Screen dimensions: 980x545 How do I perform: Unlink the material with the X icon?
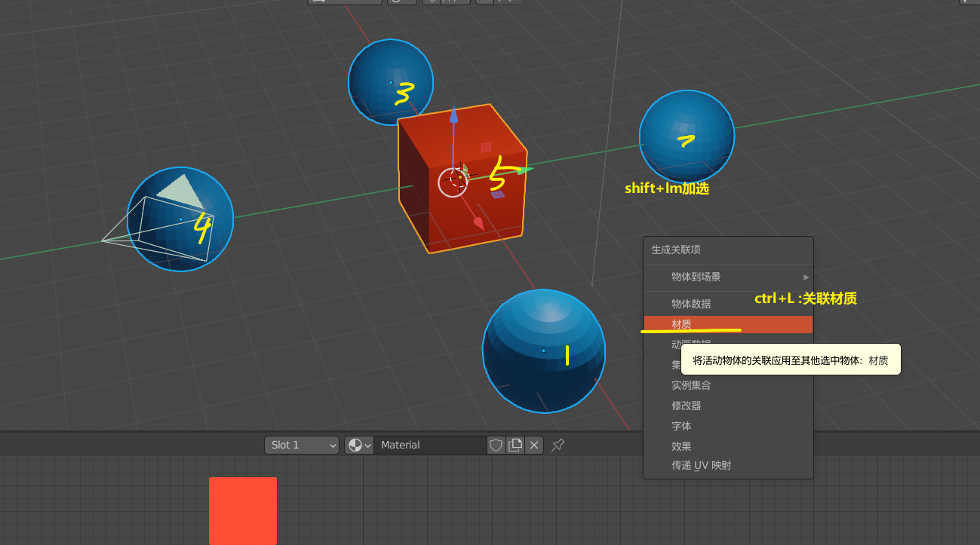[534, 445]
